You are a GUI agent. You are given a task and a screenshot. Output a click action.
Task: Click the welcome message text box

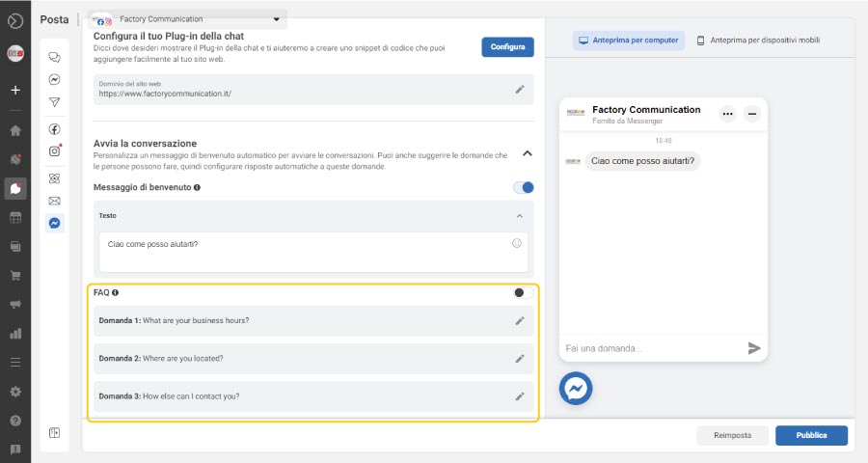click(313, 252)
